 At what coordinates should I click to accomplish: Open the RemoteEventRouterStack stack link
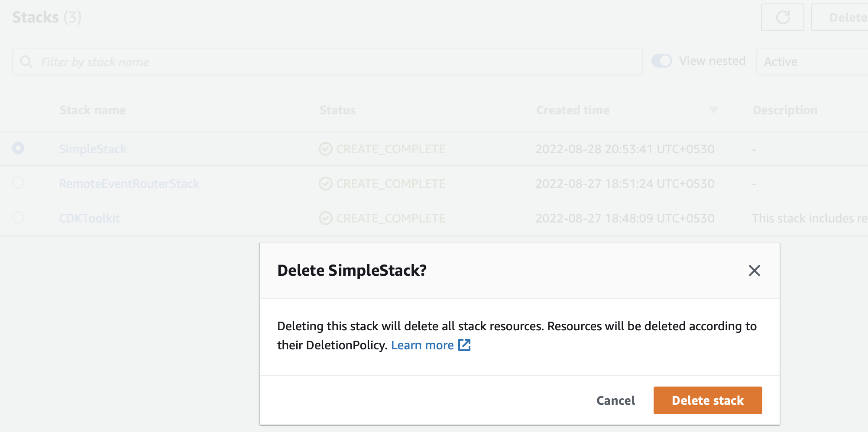coord(129,184)
